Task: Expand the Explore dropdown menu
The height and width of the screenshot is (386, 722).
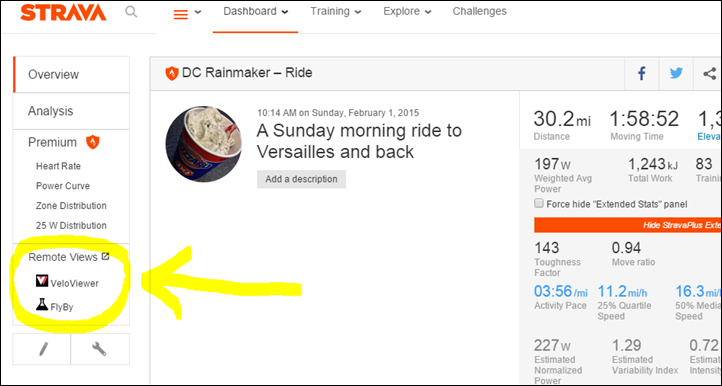Action: coord(407,12)
